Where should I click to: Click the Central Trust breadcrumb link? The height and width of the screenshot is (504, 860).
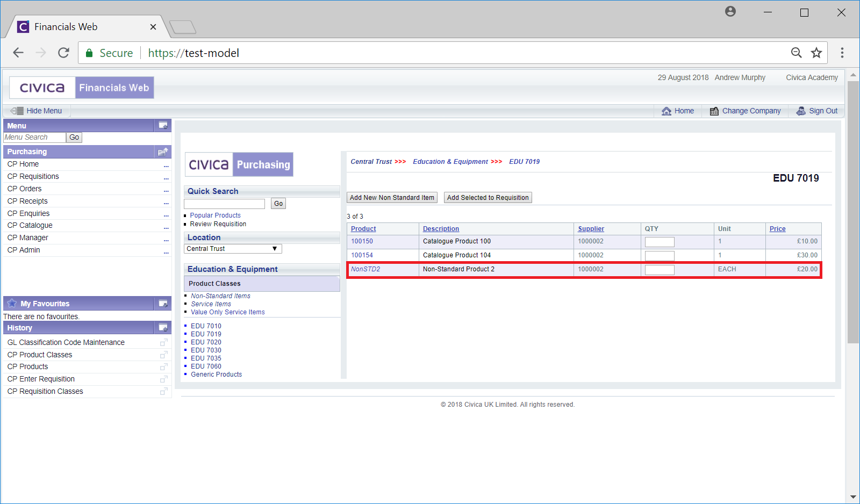(371, 162)
